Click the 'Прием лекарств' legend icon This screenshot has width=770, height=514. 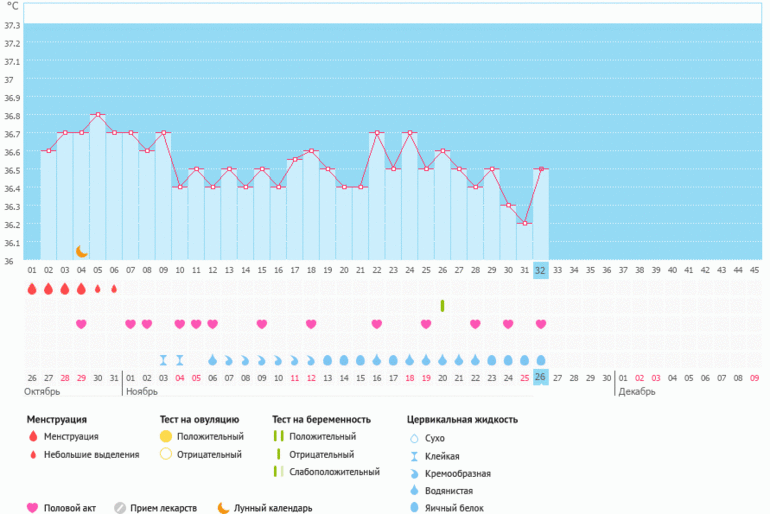tap(120, 508)
